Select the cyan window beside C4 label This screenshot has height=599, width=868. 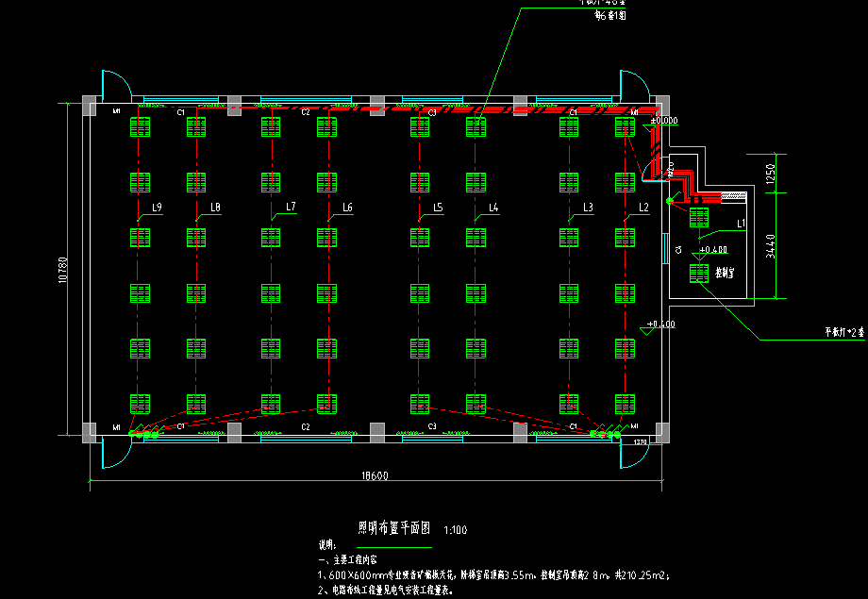click(666, 249)
